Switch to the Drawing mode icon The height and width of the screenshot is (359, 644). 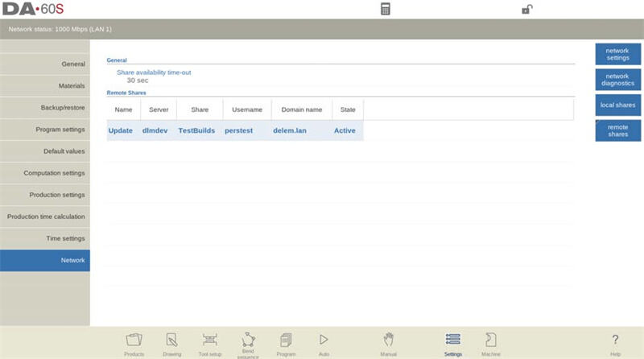(171, 342)
